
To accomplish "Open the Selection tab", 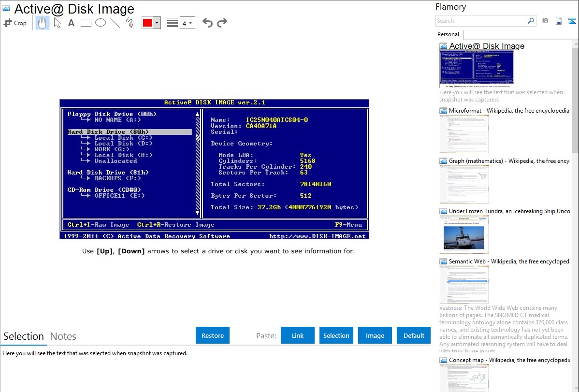I will pyautogui.click(x=24, y=336).
